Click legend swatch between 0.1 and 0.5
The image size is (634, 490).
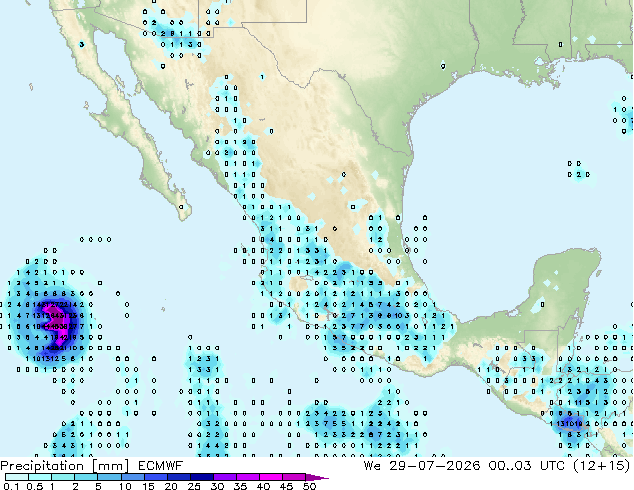coord(17,477)
